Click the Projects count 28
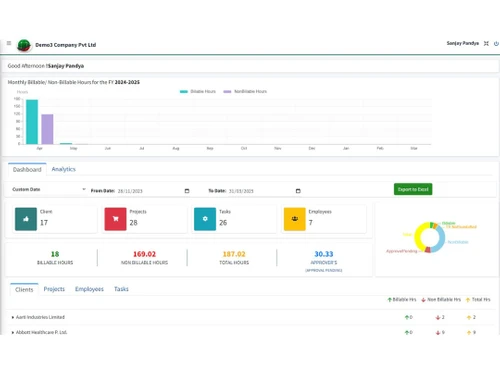 pyautogui.click(x=133, y=223)
